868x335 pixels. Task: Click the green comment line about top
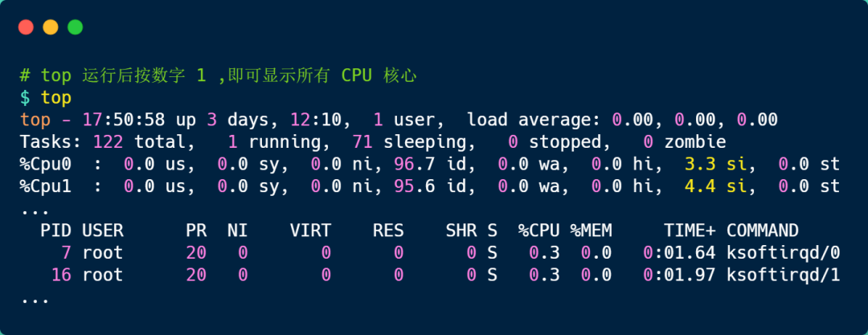tap(218, 76)
